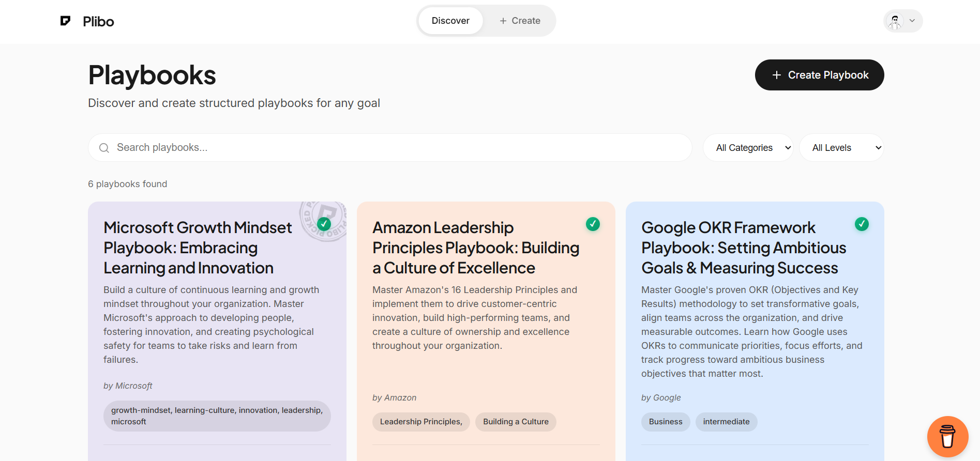Image resolution: width=980 pixels, height=461 pixels.
Task: Open the user avatar profile menu
Action: coord(895,21)
